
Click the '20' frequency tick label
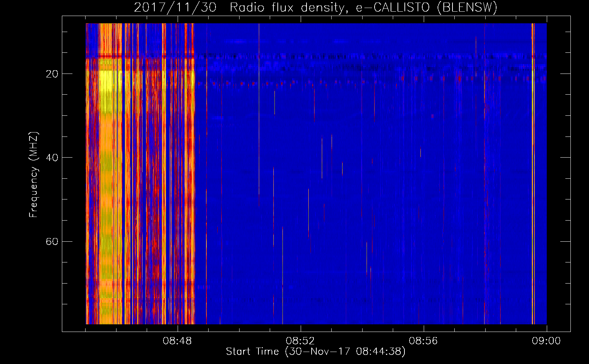click(52, 74)
